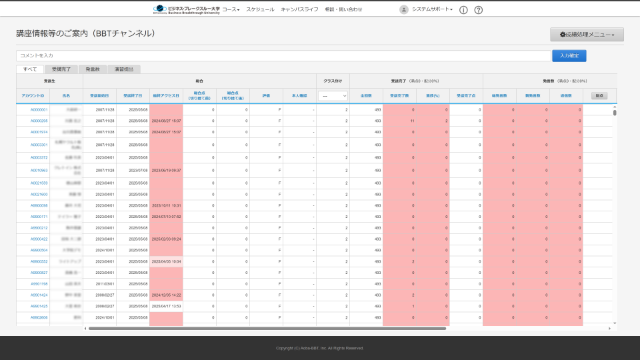The width and height of the screenshot is (640, 360).
Task: Select the last access cell 2025/04/17 13:53
Action: 166,306
